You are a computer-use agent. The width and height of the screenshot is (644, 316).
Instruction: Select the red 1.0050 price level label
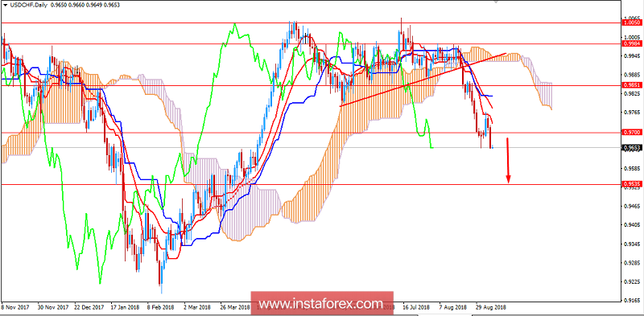(632, 23)
